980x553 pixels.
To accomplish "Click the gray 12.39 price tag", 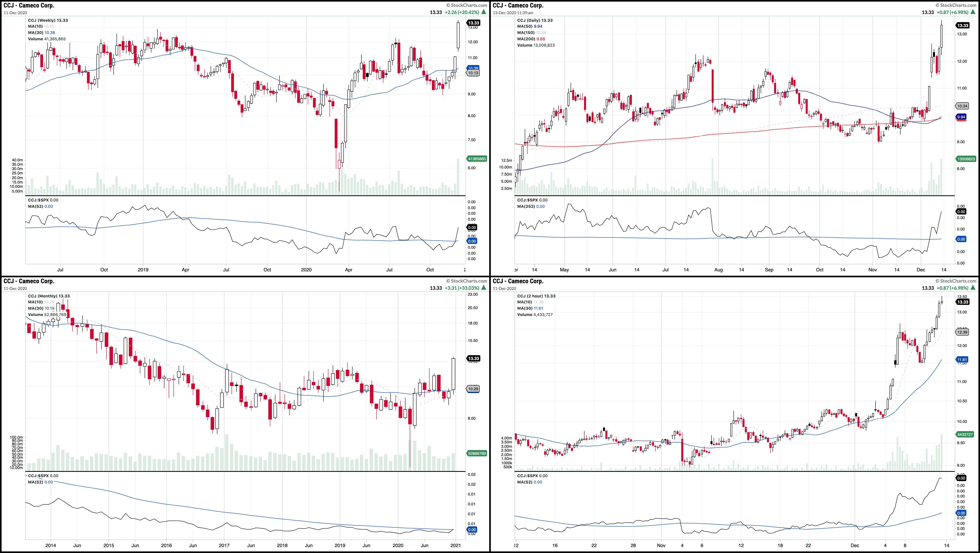I will tap(962, 332).
